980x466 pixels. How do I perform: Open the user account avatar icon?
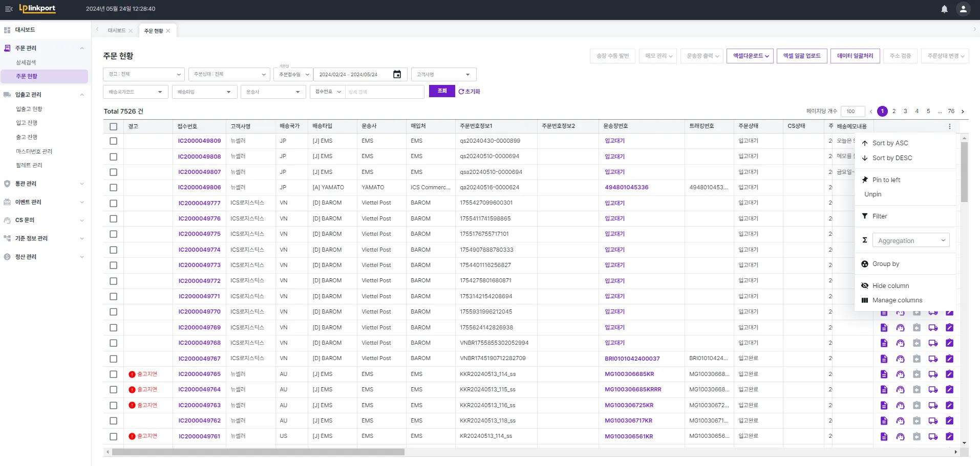pyautogui.click(x=963, y=9)
